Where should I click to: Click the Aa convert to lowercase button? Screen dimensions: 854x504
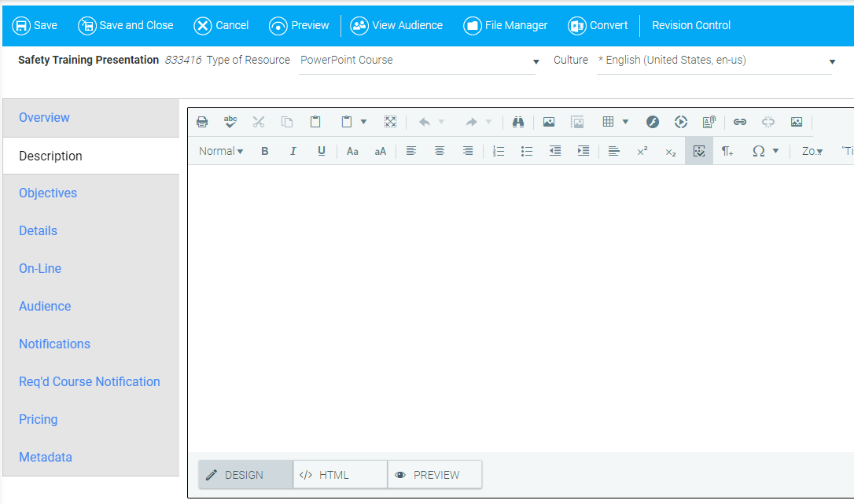tap(352, 151)
